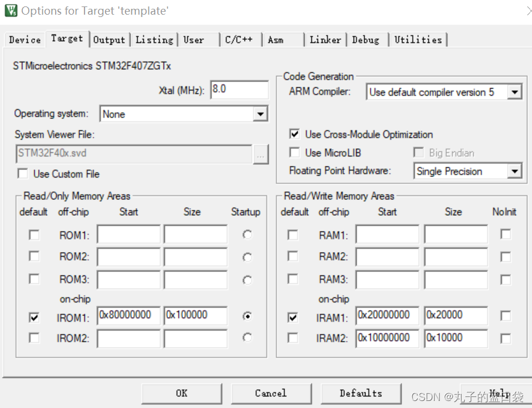The image size is (532, 408).
Task: Enable Use Custom File checkbox
Action: click(x=23, y=174)
